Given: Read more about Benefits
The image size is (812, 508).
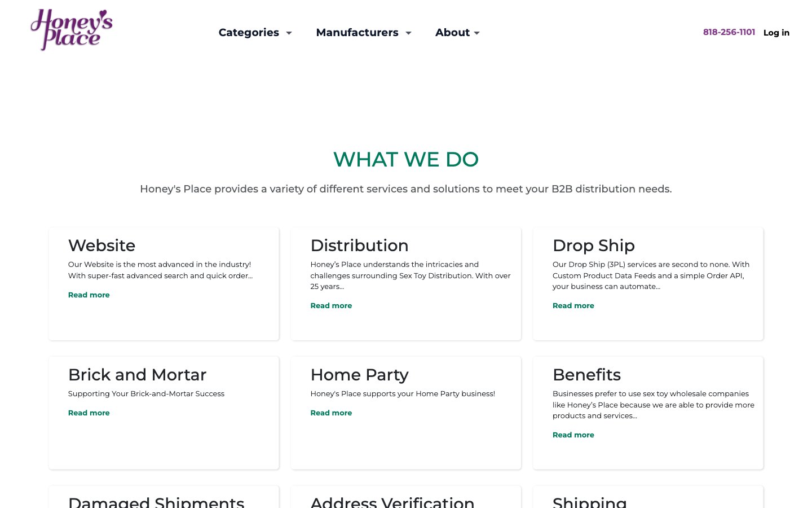Looking at the screenshot, I should coord(573,435).
